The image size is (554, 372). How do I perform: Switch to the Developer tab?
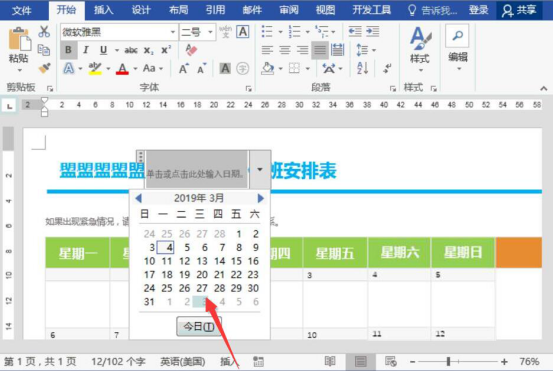point(371,10)
